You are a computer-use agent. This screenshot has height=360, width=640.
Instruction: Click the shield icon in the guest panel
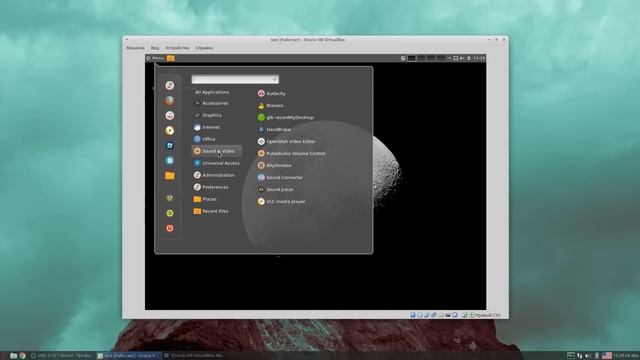point(403,58)
